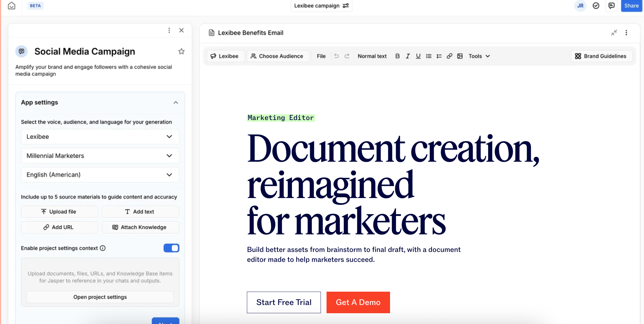Click Open project settings button
644x324 pixels.
coord(100,297)
